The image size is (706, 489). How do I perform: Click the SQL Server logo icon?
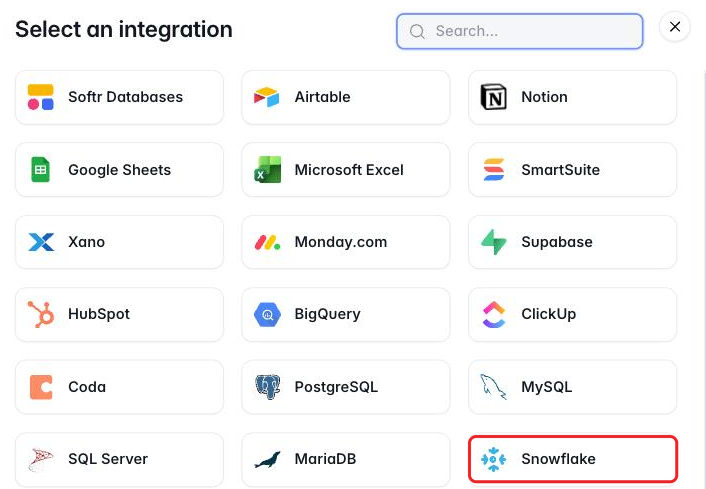(x=41, y=459)
